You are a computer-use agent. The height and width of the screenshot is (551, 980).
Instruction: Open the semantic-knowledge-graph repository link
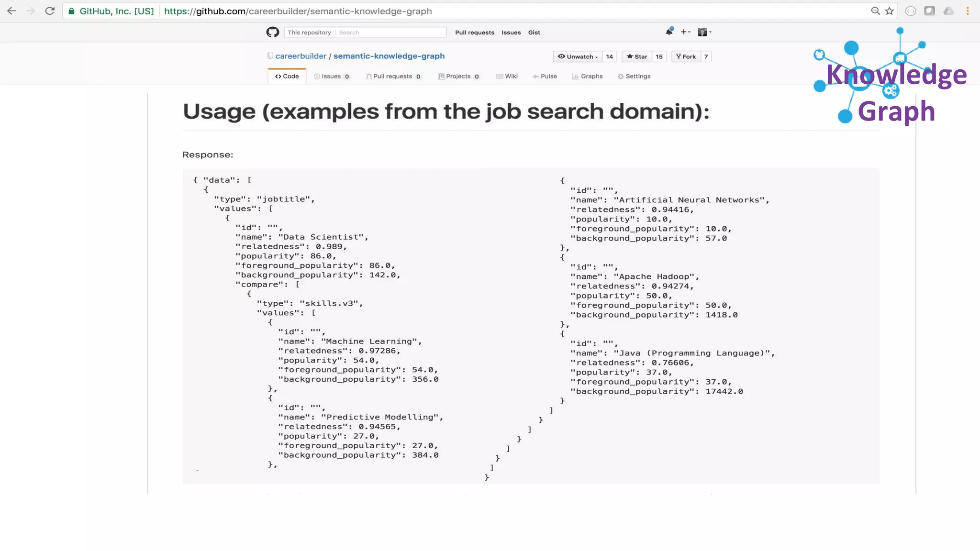(x=389, y=56)
